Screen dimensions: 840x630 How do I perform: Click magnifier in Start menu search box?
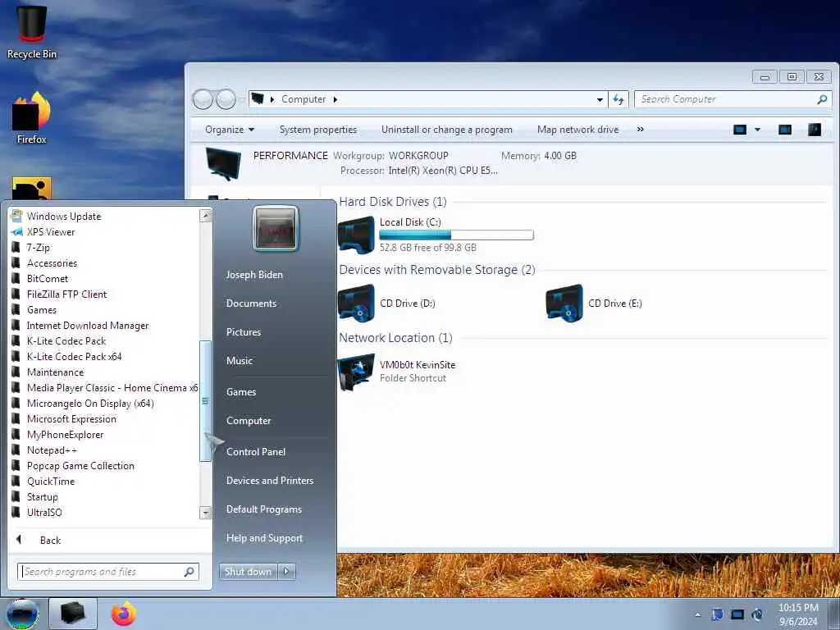189,572
